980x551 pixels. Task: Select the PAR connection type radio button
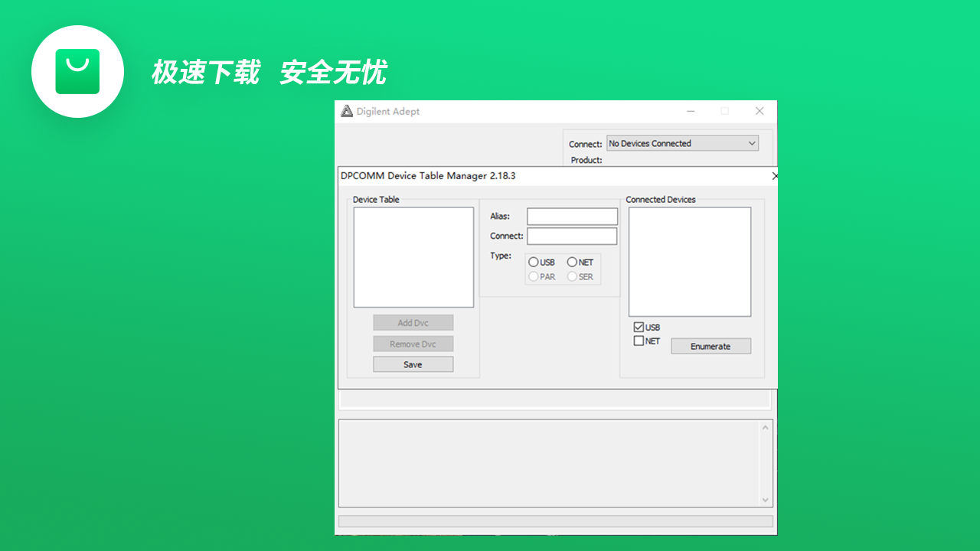(533, 276)
